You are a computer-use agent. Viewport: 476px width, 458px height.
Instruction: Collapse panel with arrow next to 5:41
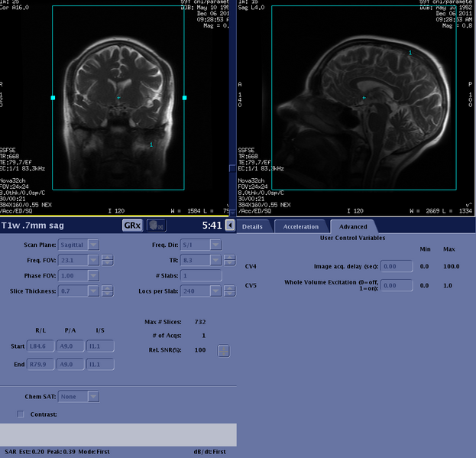click(230, 226)
